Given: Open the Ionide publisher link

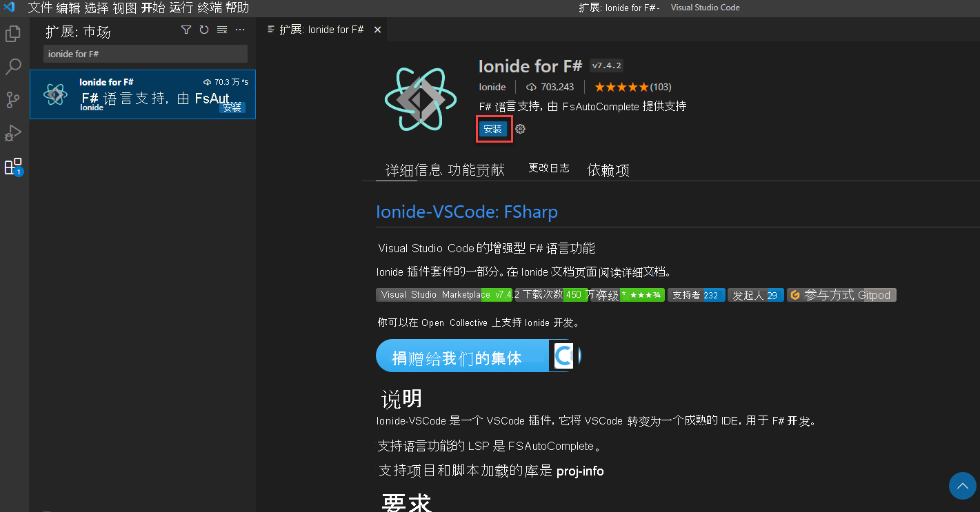Looking at the screenshot, I should click(492, 87).
